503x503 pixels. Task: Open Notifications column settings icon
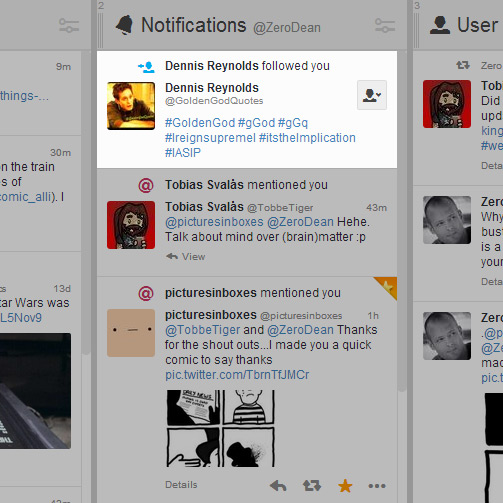pos(385,26)
